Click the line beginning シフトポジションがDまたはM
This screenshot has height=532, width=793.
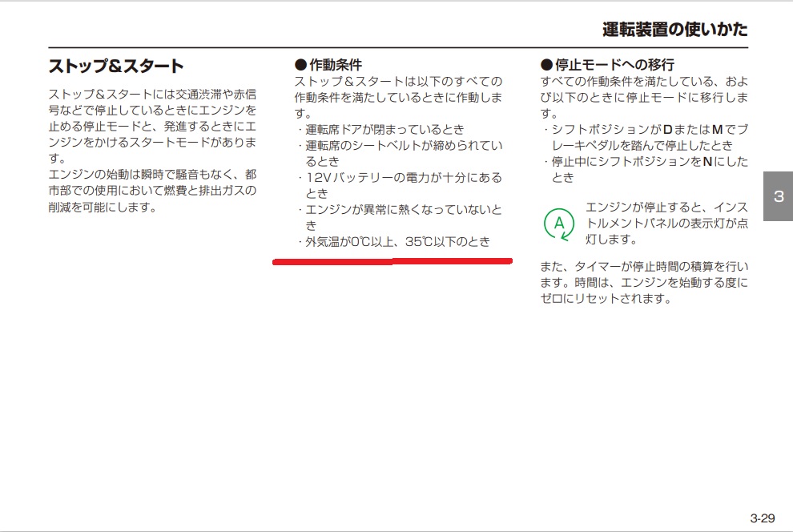[x=649, y=130]
